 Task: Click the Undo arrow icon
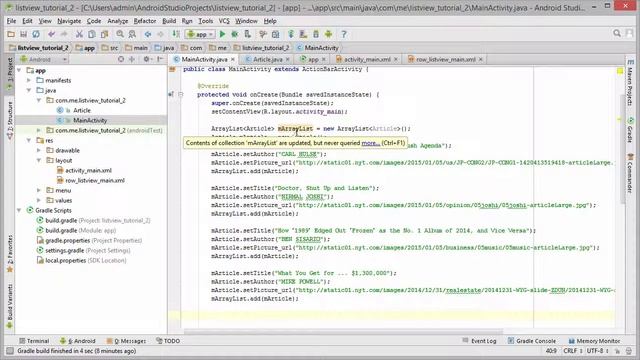point(51,34)
